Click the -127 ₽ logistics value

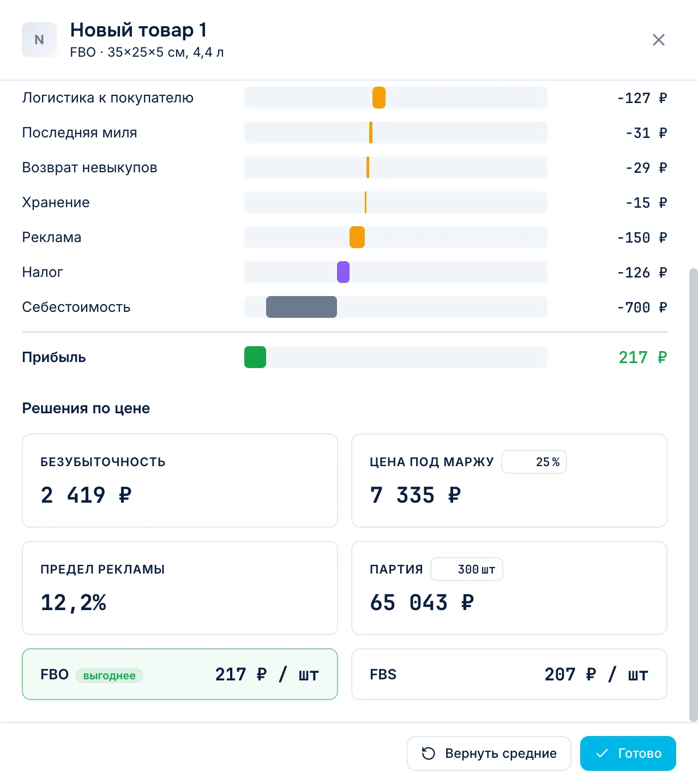click(642, 98)
